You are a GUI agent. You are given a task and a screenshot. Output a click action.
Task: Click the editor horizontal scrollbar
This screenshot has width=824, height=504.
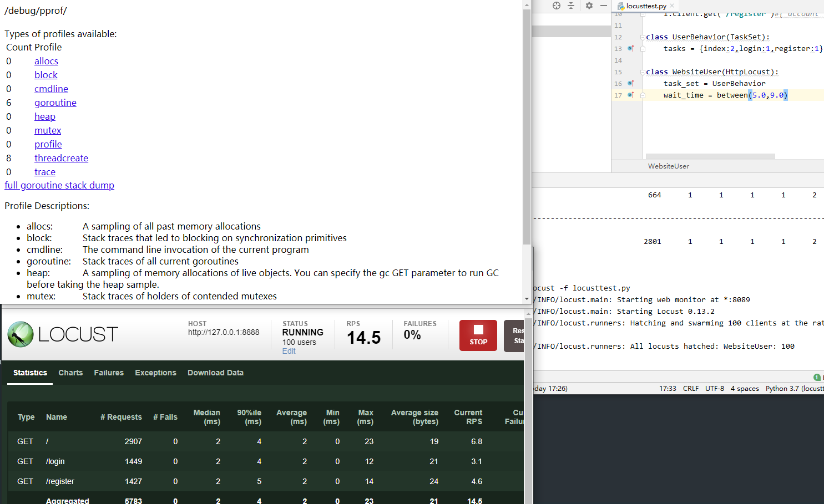710,156
